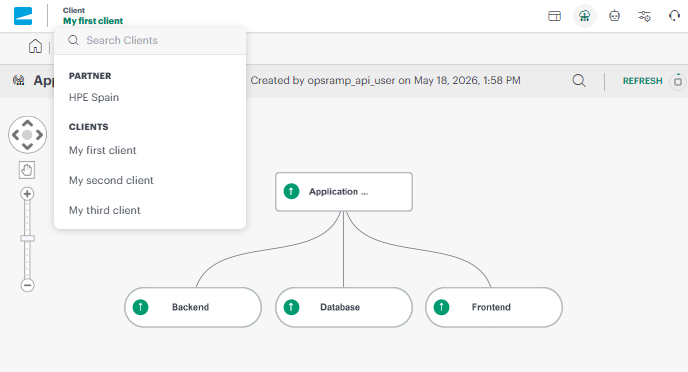Pan the map left
Viewport: 688px width, 372px height.
pyautogui.click(x=16, y=135)
